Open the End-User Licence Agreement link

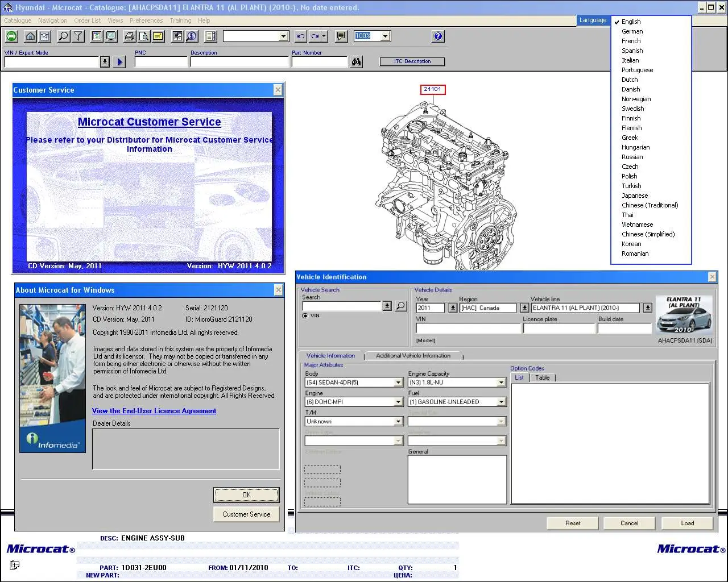154,411
